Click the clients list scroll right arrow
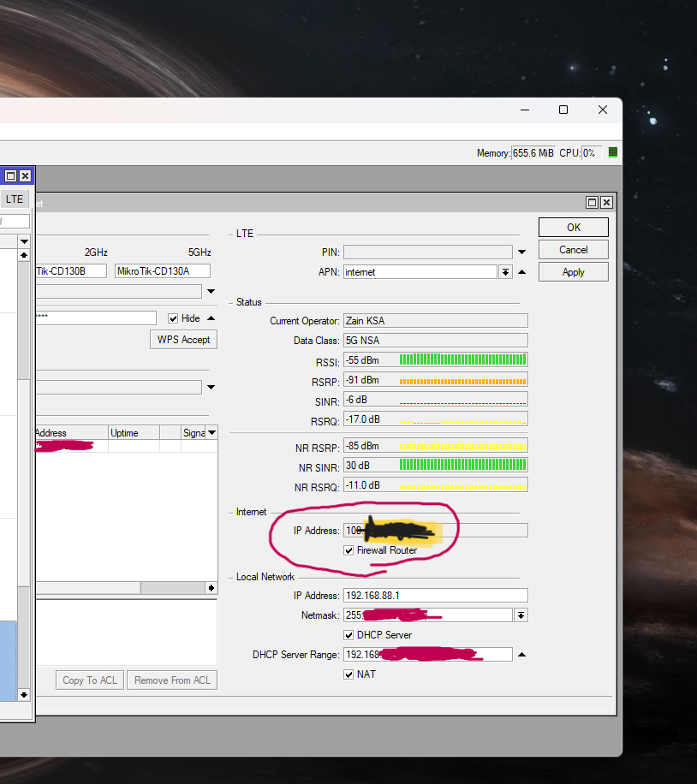 [x=211, y=588]
